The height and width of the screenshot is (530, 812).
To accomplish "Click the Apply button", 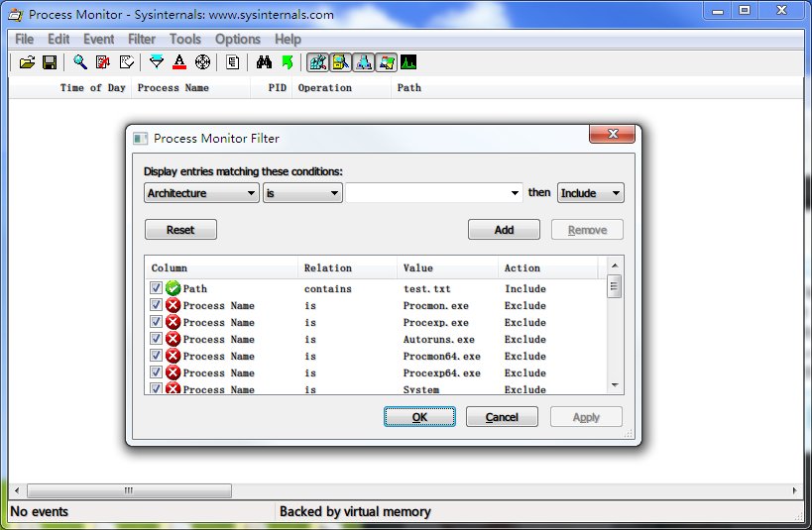I will pyautogui.click(x=586, y=417).
